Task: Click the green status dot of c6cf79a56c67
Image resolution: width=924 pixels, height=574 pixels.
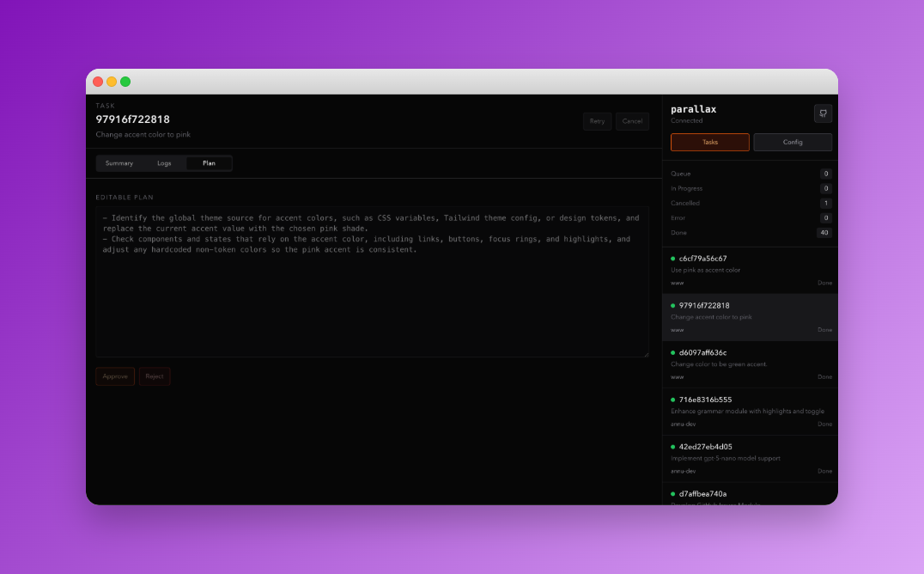Action: (x=673, y=259)
